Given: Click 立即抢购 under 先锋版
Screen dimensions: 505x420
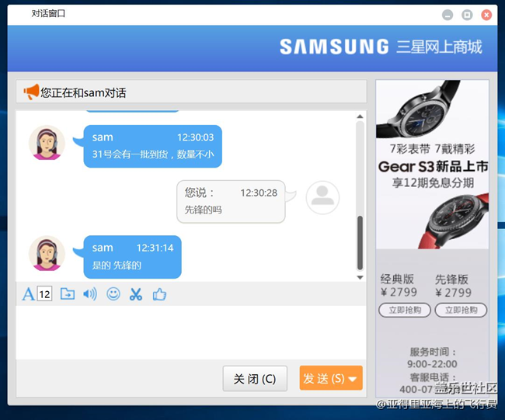Looking at the screenshot, I should pyautogui.click(x=461, y=311).
